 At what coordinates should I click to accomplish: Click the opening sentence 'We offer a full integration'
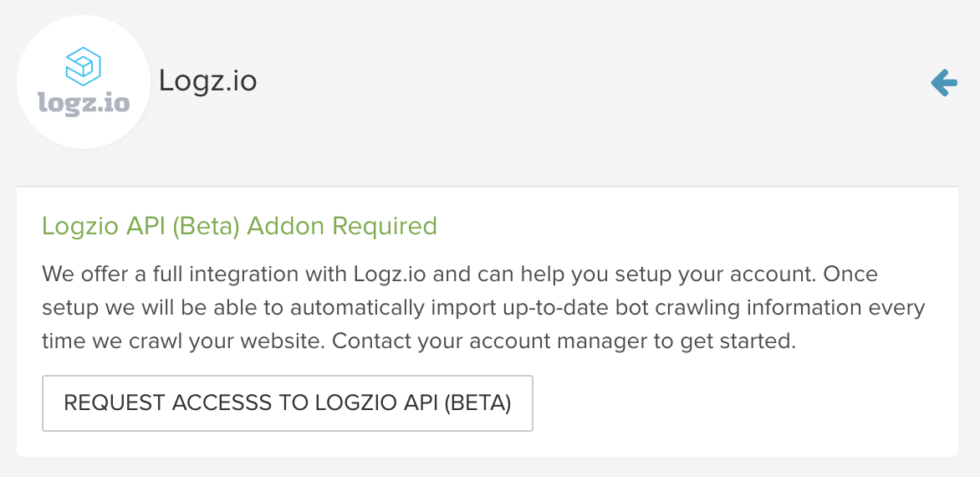coord(149,274)
